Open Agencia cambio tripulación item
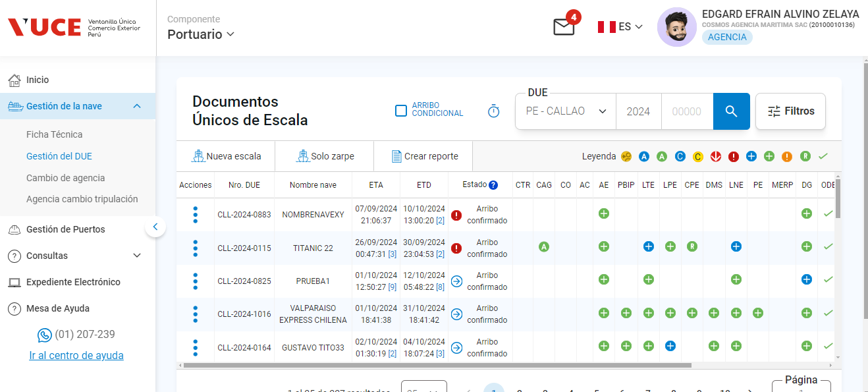This screenshot has height=392, width=868. 82,199
